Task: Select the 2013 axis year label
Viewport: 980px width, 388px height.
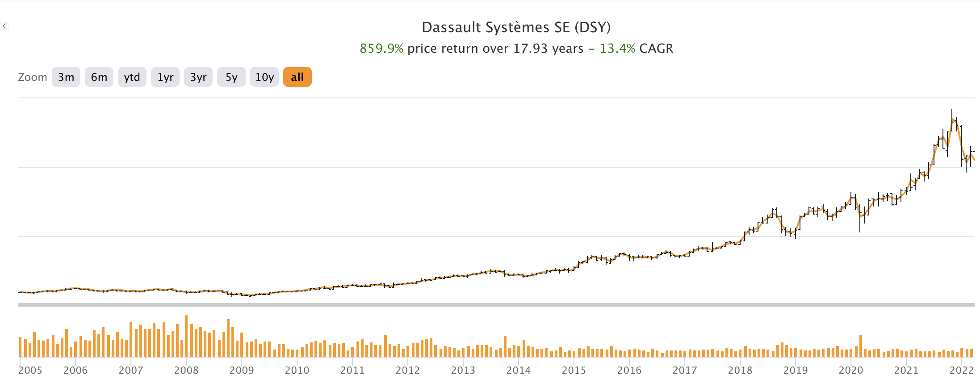Action: (463, 370)
